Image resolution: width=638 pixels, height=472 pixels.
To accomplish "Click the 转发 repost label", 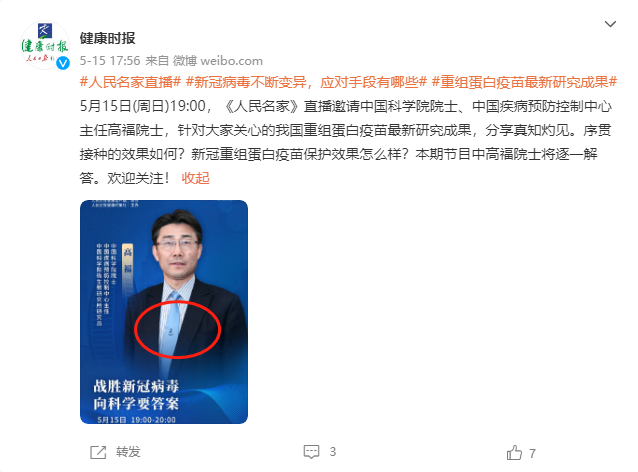I will point(128,452).
